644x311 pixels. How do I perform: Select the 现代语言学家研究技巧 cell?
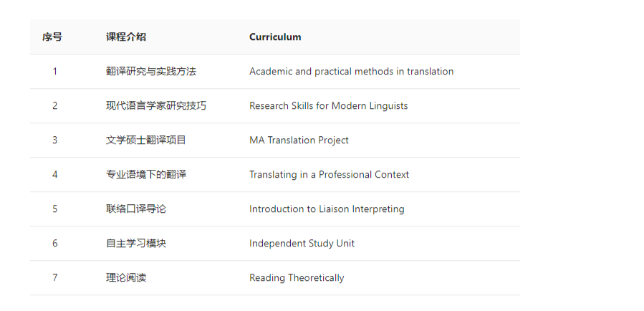tap(156, 106)
